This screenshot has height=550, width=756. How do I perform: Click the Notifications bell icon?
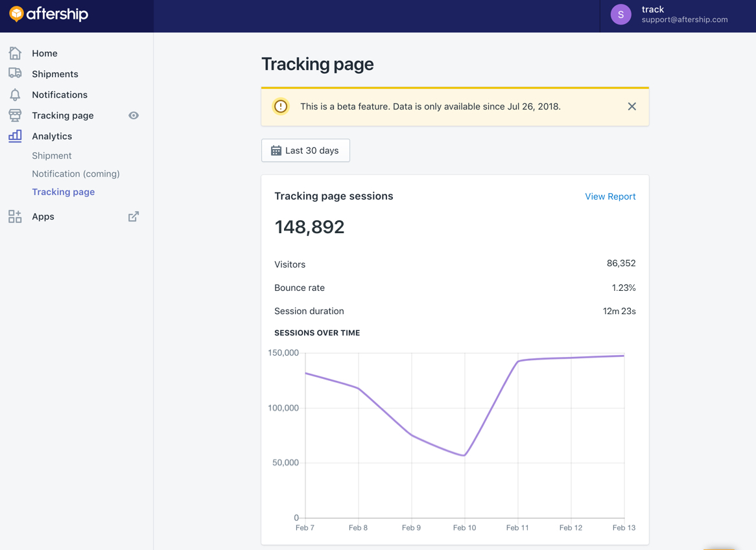[x=15, y=95]
